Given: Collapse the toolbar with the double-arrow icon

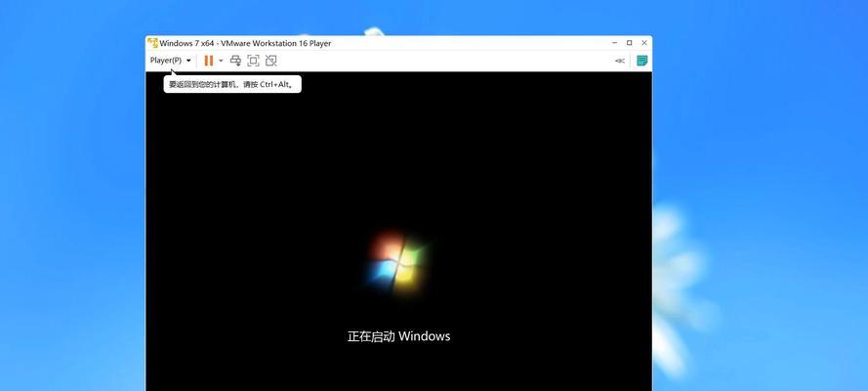Looking at the screenshot, I should [x=620, y=61].
